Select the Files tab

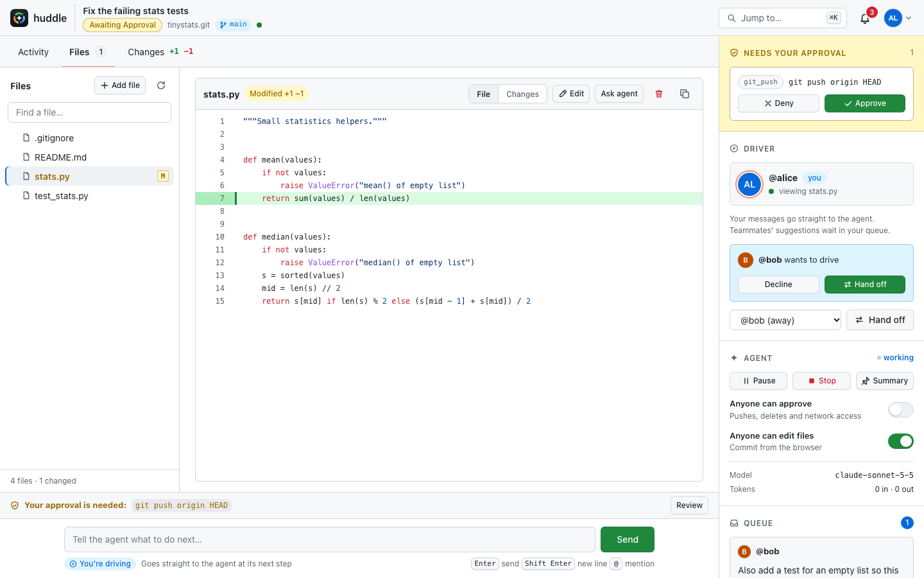89,52
